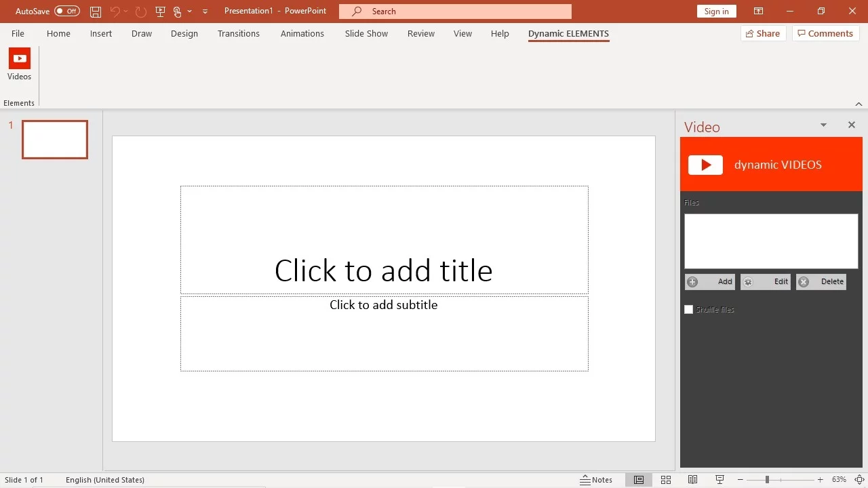Click the dynamic VIDEOS play logo
Viewport: 868px width, 488px height.
[x=705, y=165]
